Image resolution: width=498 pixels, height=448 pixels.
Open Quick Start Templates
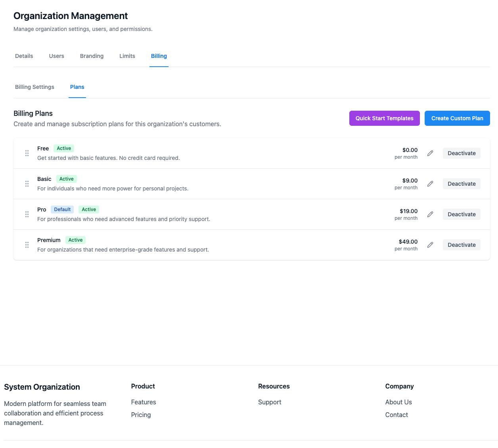pyautogui.click(x=384, y=118)
